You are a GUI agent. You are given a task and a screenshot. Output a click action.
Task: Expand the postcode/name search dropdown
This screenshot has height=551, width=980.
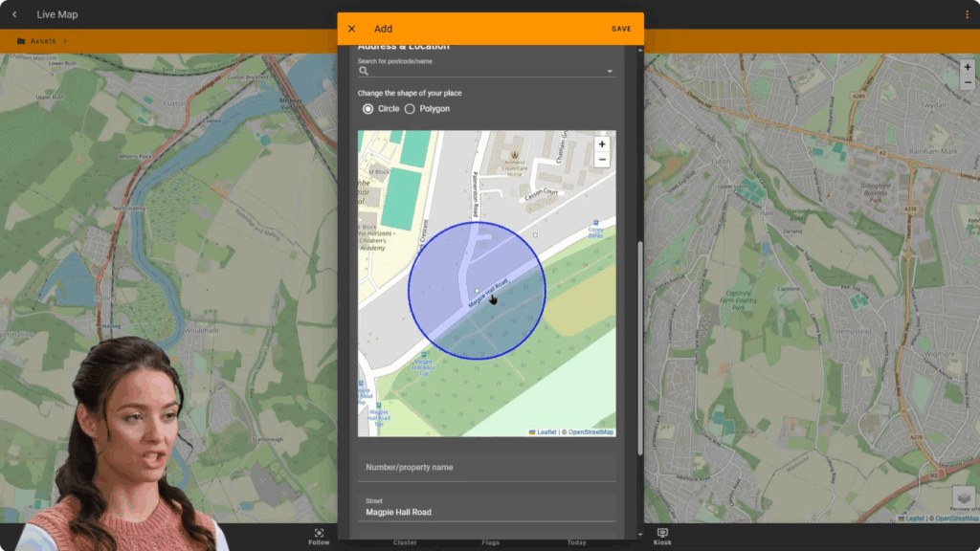pyautogui.click(x=610, y=72)
